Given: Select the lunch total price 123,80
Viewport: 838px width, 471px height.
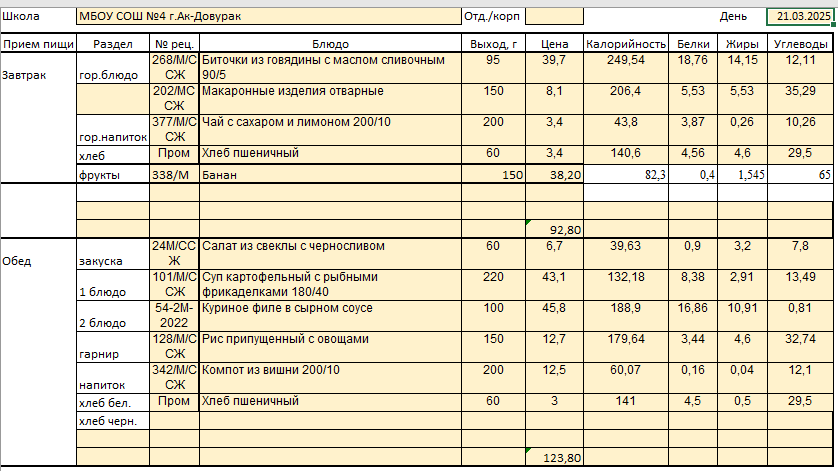Looking at the screenshot, I should 554,458.
